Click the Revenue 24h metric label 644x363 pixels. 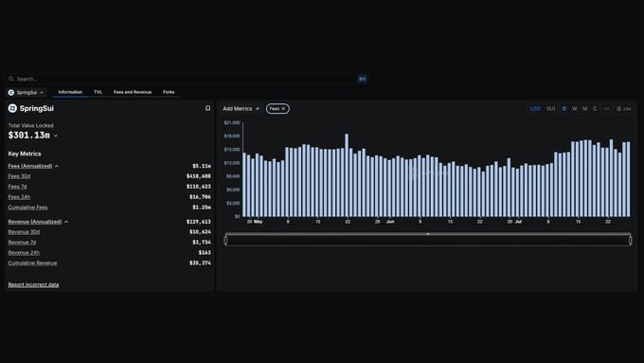pos(24,252)
